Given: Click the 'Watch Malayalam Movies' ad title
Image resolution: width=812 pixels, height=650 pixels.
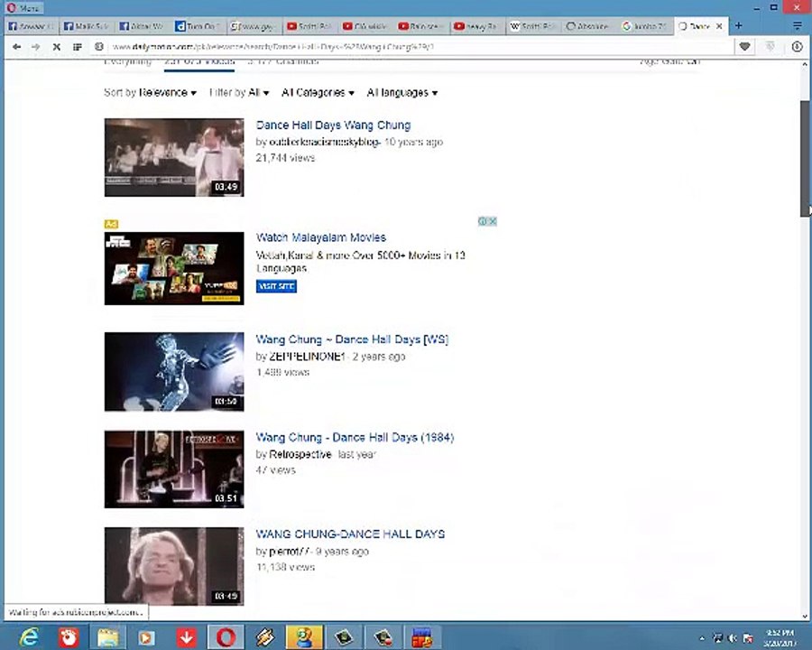Looking at the screenshot, I should pos(321,237).
